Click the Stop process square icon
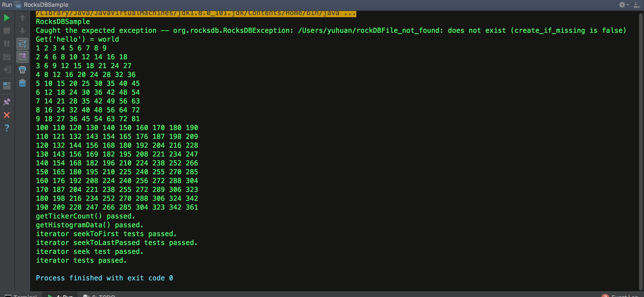This screenshot has height=297, width=644. click(x=7, y=31)
